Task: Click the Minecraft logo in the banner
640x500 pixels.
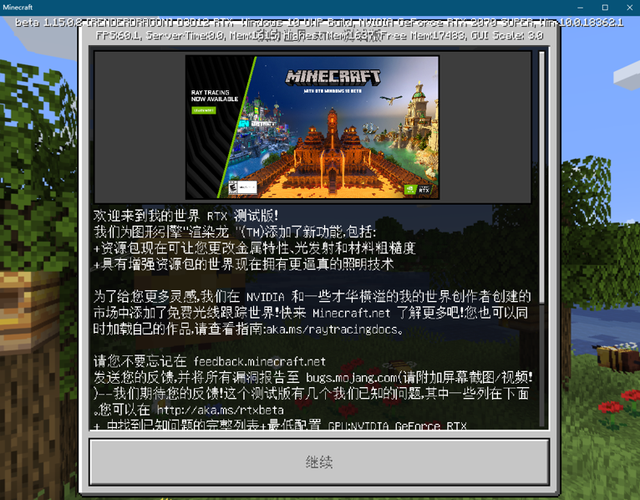Action: coord(333,77)
